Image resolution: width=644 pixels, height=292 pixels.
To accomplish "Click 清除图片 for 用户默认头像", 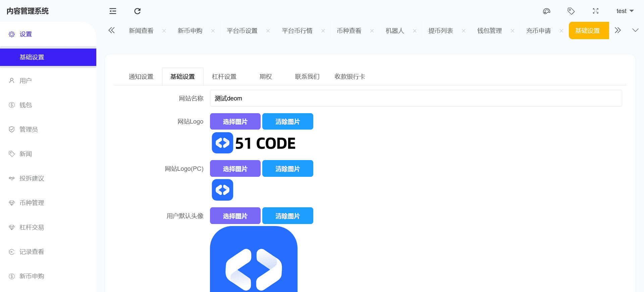I will (287, 216).
